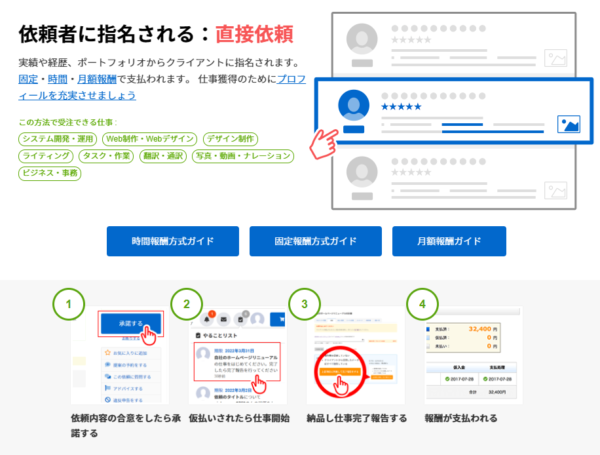Select the 翻訳・通訳 category tag
600x455 pixels.
point(163,156)
